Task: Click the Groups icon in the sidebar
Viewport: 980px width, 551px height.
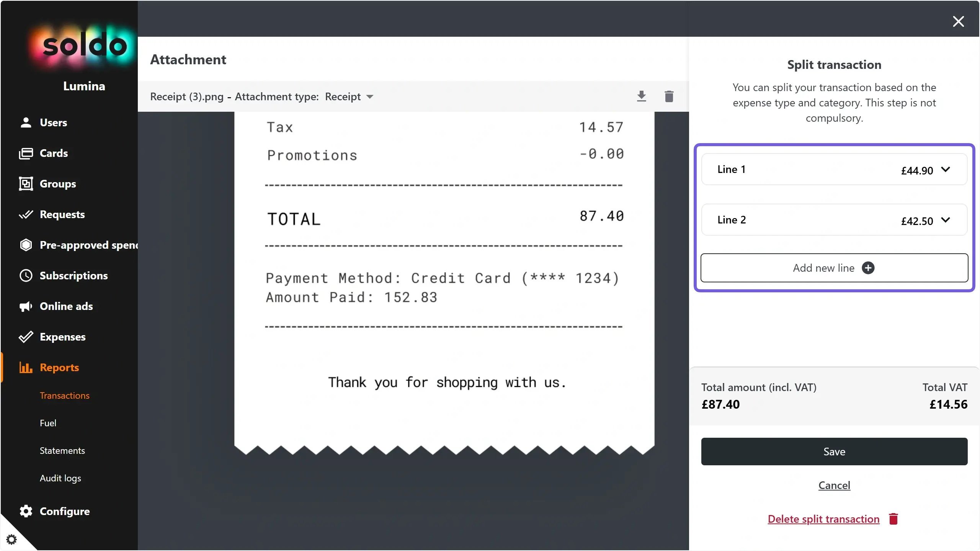Action: click(26, 184)
